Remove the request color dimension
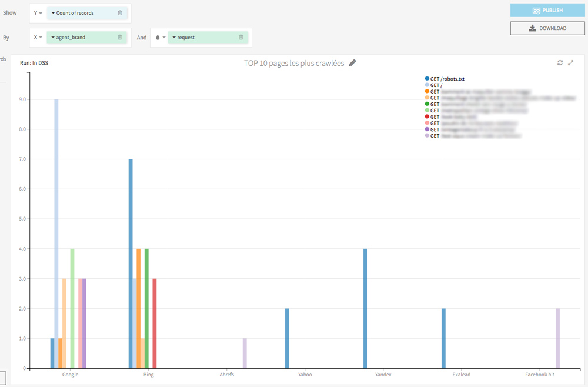The width and height of the screenshot is (588, 387). pos(240,37)
